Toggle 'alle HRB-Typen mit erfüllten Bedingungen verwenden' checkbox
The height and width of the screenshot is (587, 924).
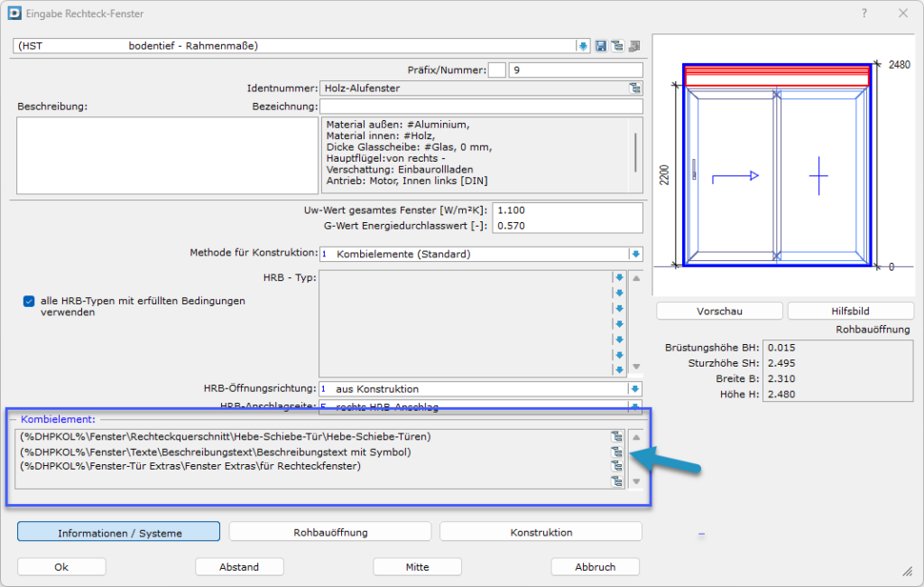[x=29, y=301]
